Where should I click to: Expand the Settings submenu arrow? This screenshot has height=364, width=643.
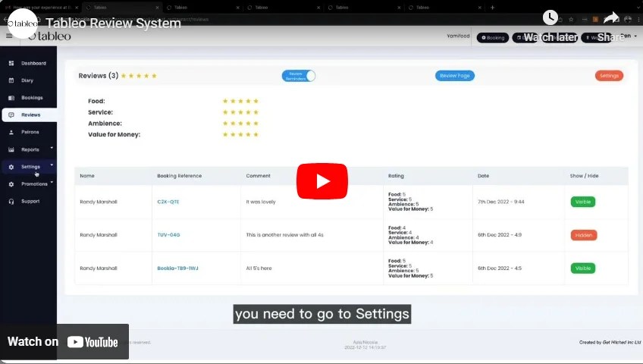click(52, 165)
